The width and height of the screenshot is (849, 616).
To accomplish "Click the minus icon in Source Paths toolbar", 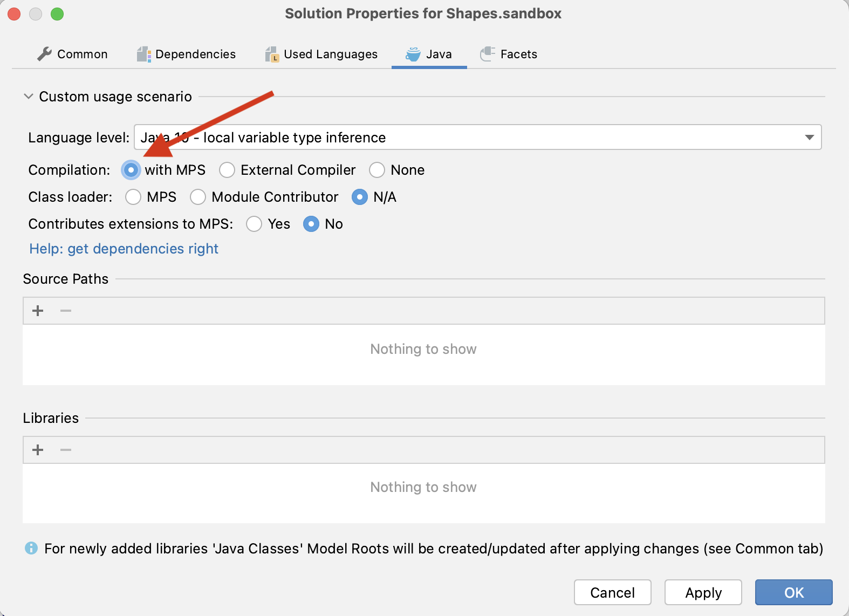I will [x=65, y=311].
